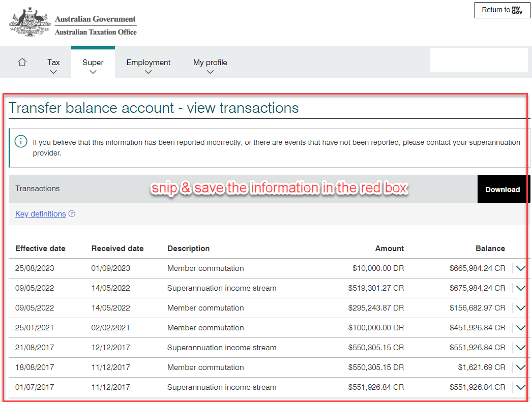Image resolution: width=532 pixels, height=402 pixels.
Task: Expand the Super navigation dropdown
Action: coord(93,72)
